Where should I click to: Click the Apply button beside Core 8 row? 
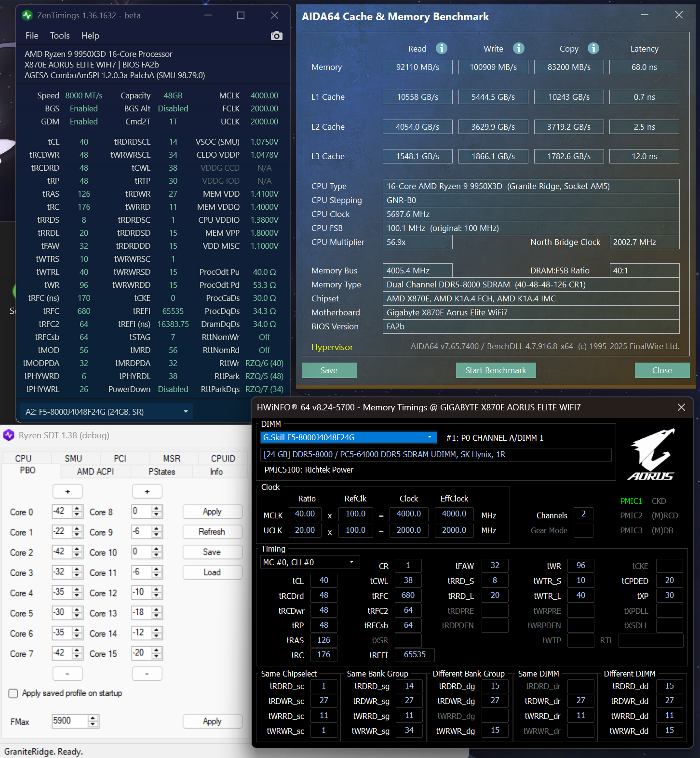point(212,512)
